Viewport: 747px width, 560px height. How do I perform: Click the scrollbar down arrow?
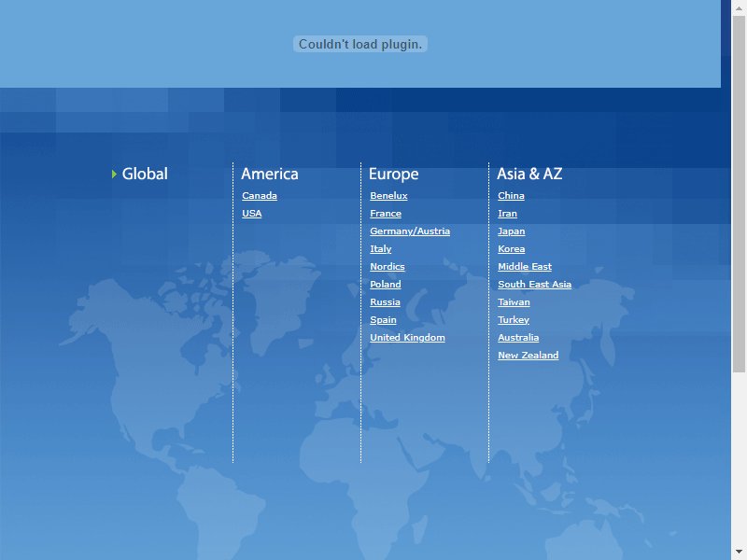[x=739, y=553]
